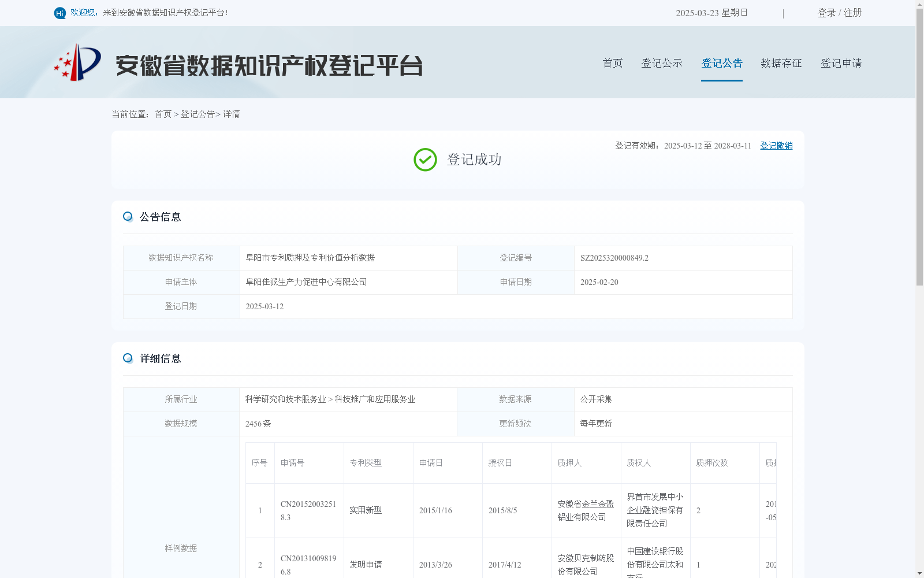Viewport: 924px width, 578px height.
Task: Click the 申请号 column header
Action: [292, 463]
